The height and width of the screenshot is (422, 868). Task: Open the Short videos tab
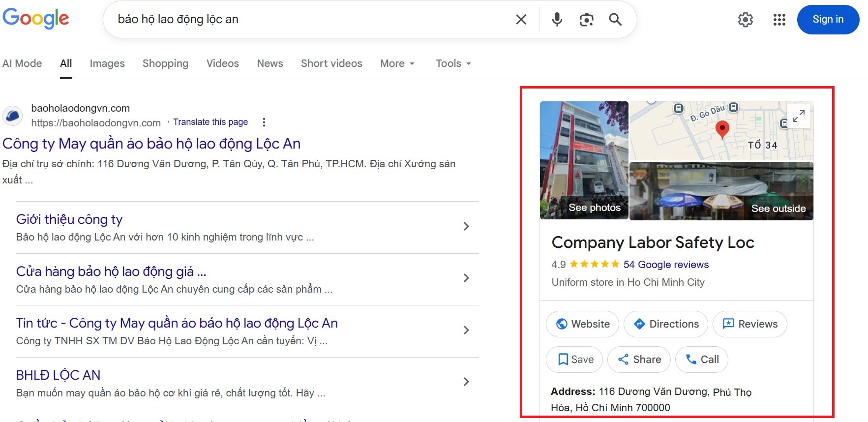coord(331,63)
